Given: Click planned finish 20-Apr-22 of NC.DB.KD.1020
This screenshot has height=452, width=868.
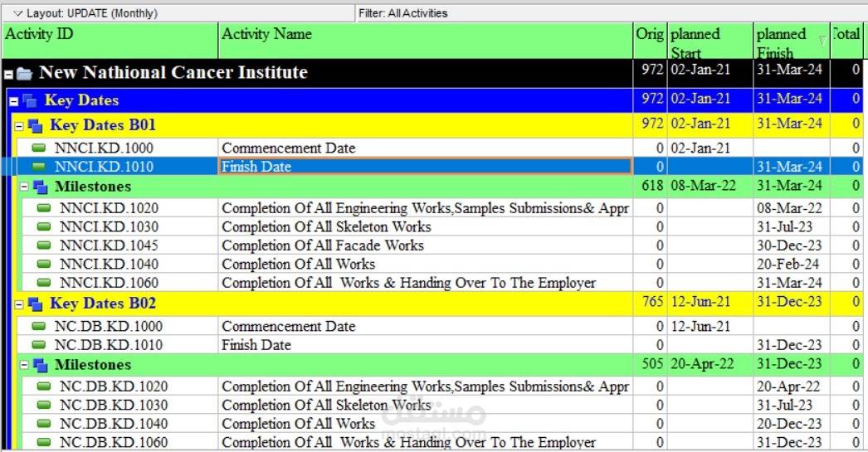Looking at the screenshot, I should click(x=789, y=386).
